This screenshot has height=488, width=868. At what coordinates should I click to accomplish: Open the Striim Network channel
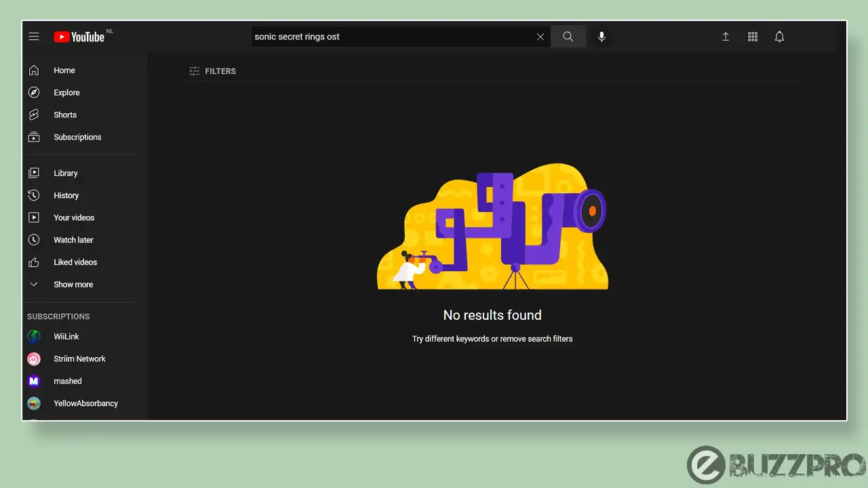tap(79, 359)
